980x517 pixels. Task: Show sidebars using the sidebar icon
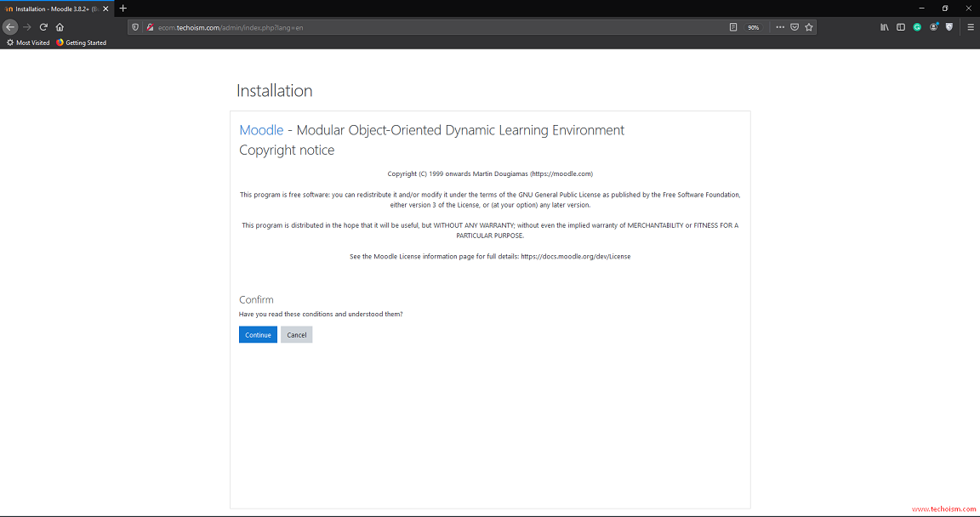click(x=901, y=27)
